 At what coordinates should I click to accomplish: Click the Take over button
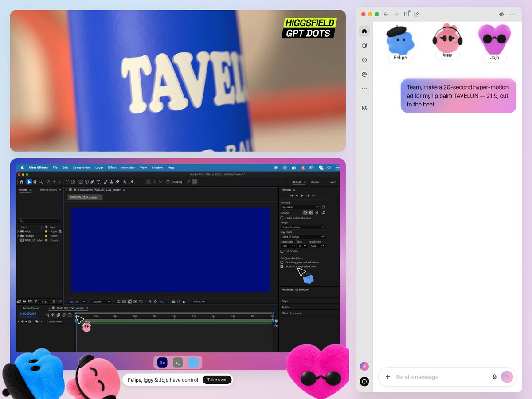[217, 380]
